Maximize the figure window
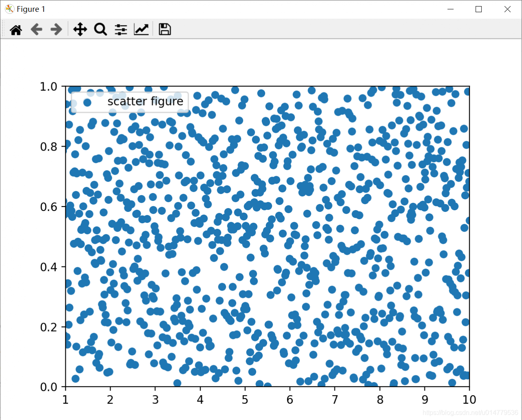This screenshot has width=522, height=420. click(x=478, y=9)
